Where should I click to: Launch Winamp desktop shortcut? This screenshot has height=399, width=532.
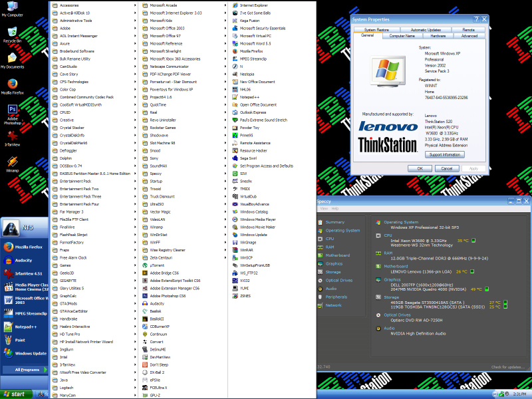13,164
